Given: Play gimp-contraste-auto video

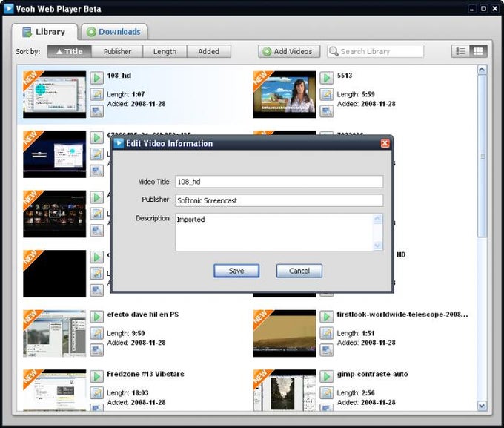Looking at the screenshot, I should (x=327, y=376).
